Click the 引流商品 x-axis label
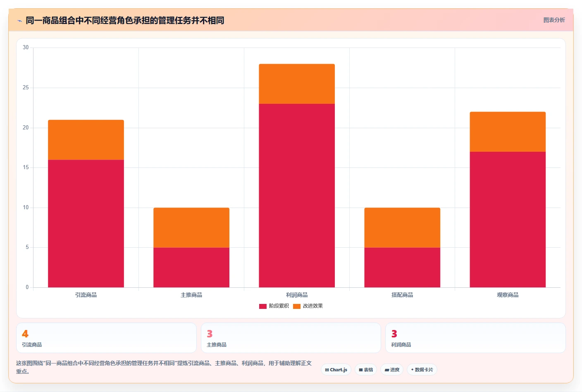Screen dimensions: 582x392 coord(86,295)
